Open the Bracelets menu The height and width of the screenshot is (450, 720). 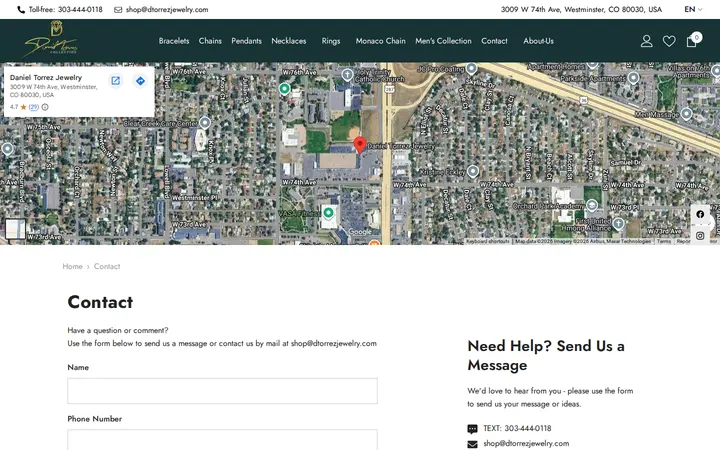pos(174,41)
